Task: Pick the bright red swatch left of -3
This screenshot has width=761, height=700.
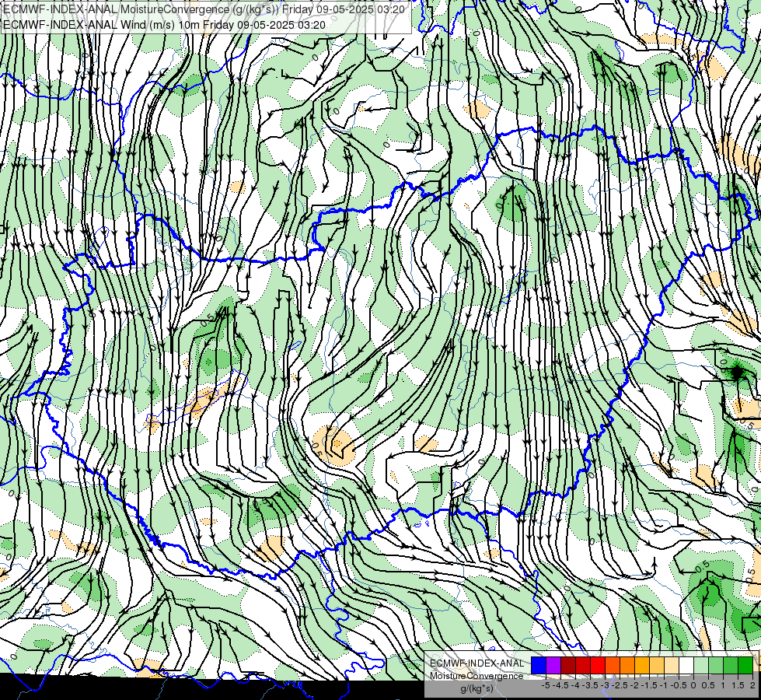Action: 598,665
